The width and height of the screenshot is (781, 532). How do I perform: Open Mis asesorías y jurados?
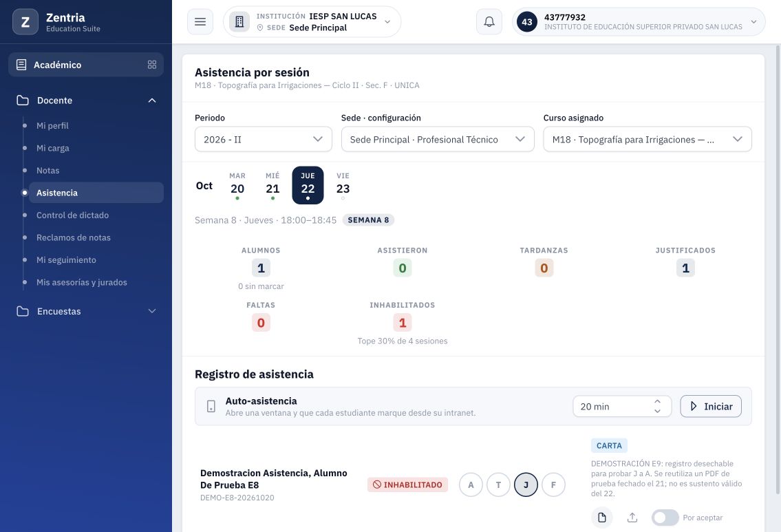82,282
